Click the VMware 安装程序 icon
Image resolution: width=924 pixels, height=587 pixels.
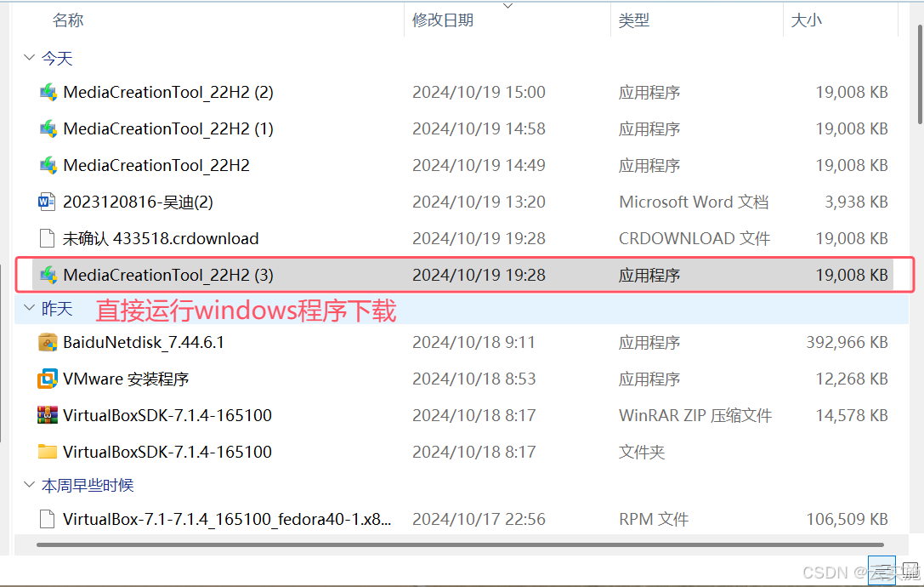coord(47,379)
